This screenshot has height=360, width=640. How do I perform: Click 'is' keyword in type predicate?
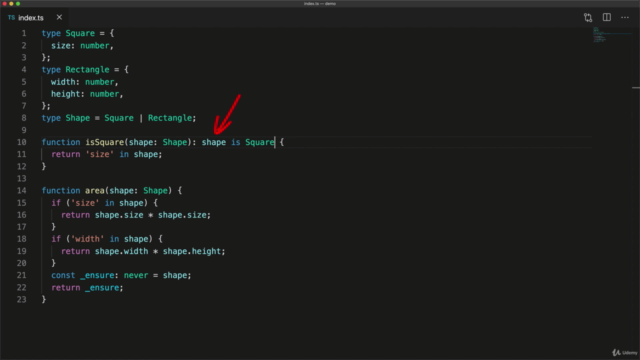point(236,142)
